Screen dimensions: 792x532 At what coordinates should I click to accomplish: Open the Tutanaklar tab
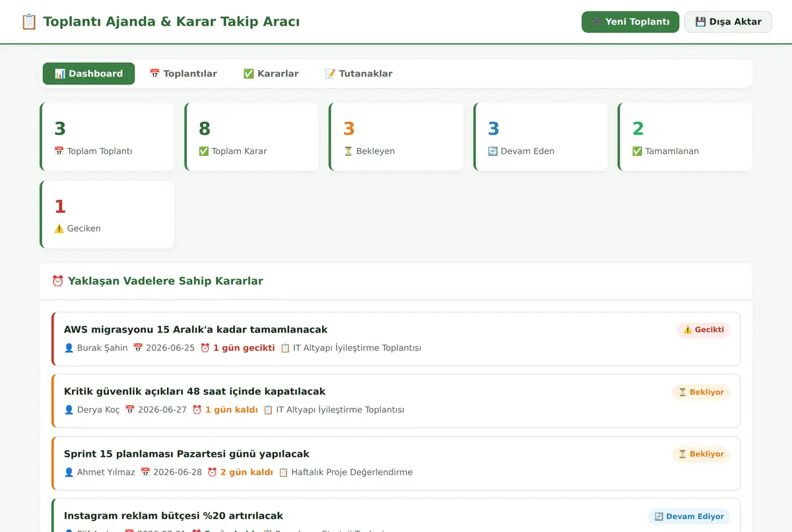(358, 74)
